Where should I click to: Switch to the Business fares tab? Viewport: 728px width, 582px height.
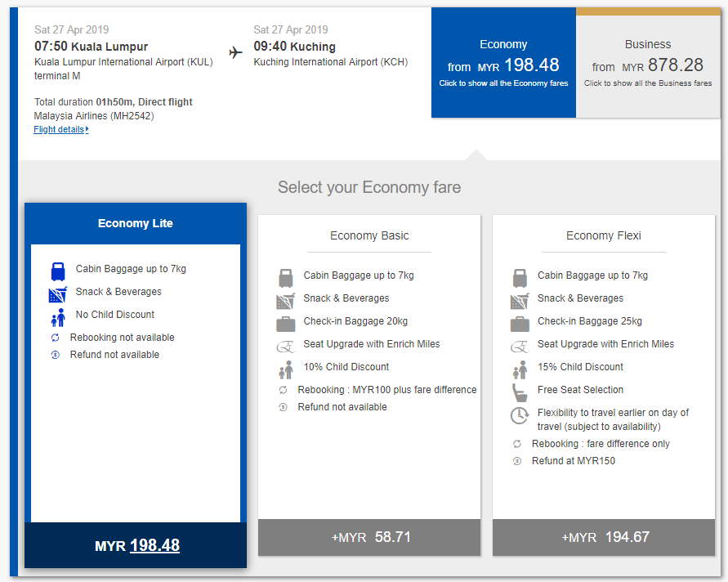(x=647, y=63)
